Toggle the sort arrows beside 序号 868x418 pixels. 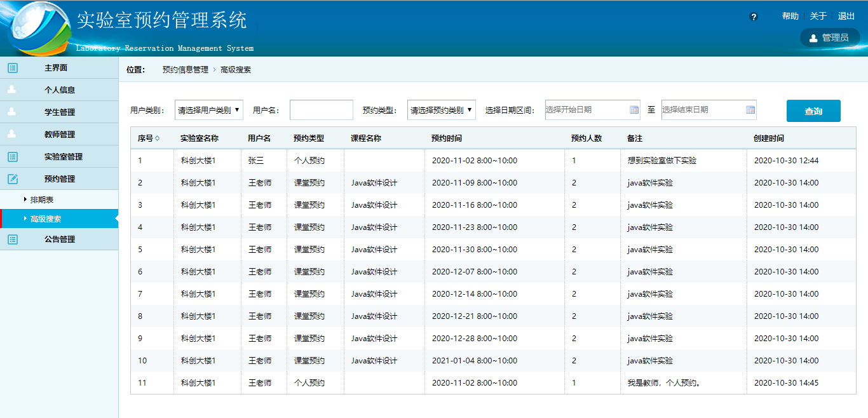(157, 138)
